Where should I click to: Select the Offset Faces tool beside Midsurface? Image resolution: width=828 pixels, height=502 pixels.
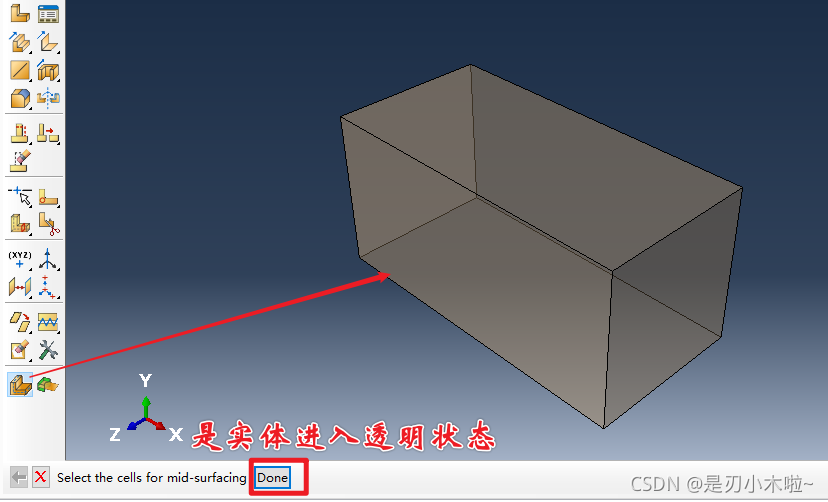pos(47,384)
